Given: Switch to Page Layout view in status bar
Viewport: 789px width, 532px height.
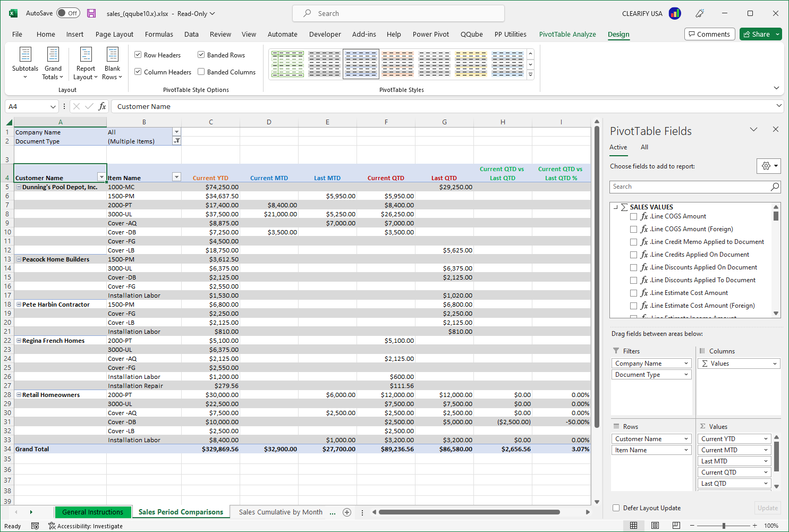Looking at the screenshot, I should click(x=655, y=526).
